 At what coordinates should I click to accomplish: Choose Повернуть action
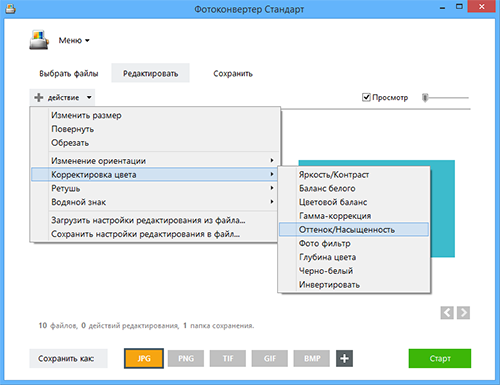(155, 129)
